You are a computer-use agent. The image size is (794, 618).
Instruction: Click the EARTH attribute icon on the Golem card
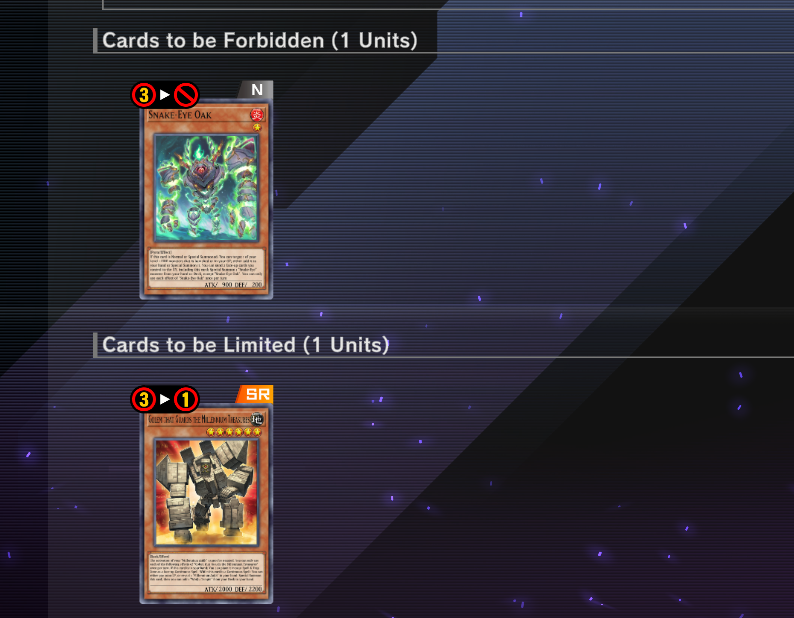tap(257, 419)
